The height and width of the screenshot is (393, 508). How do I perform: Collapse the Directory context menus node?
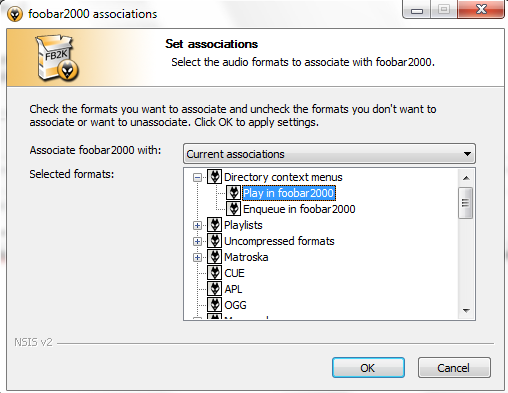(197, 177)
